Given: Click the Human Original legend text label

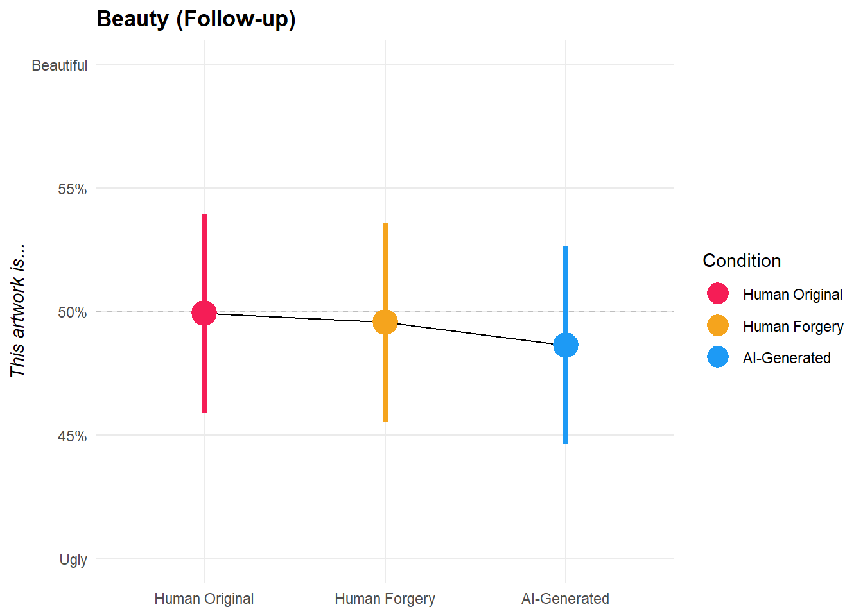Looking at the screenshot, I should click(792, 295).
